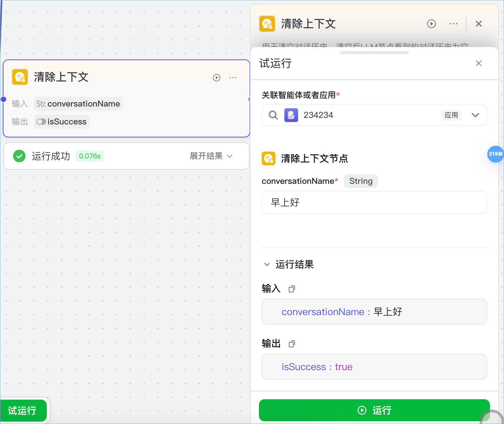This screenshot has width=504, height=424.
Task: Collapse the 运行结果 section
Action: (267, 265)
